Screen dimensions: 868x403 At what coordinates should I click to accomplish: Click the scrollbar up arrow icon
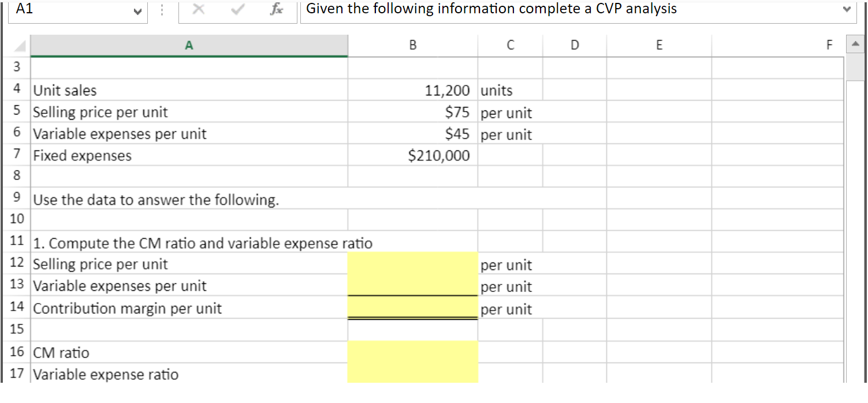pos(855,45)
